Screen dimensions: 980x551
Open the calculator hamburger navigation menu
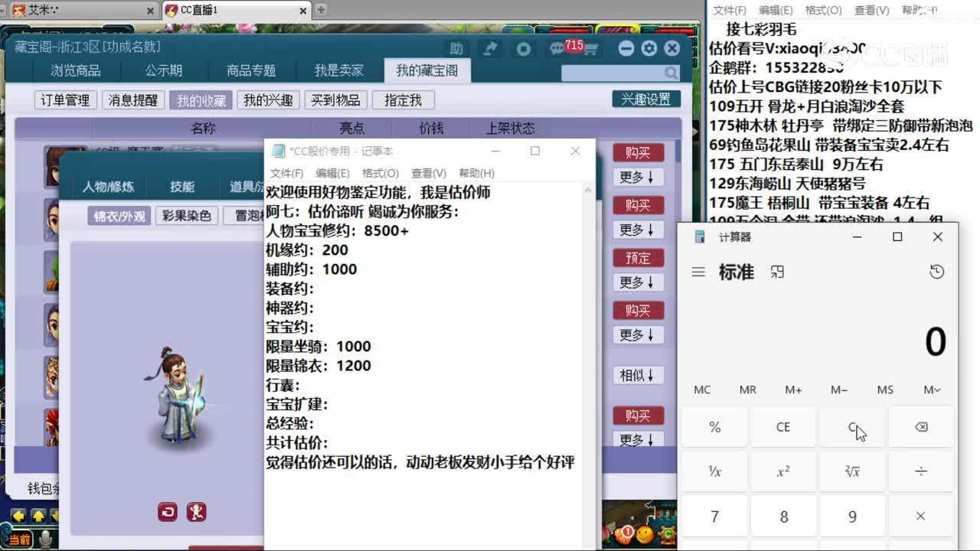tap(698, 272)
